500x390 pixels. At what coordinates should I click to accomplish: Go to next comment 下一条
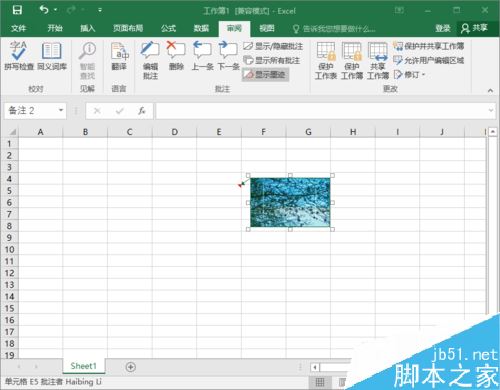228,56
